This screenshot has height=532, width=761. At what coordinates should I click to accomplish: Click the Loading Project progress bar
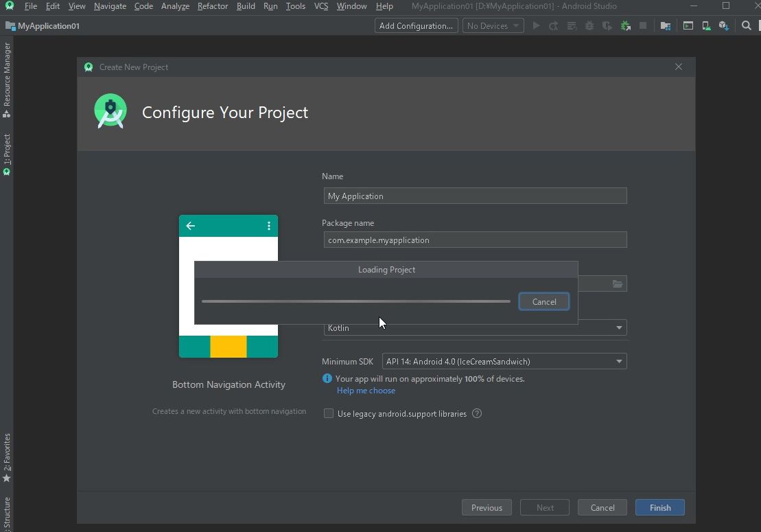[355, 301]
